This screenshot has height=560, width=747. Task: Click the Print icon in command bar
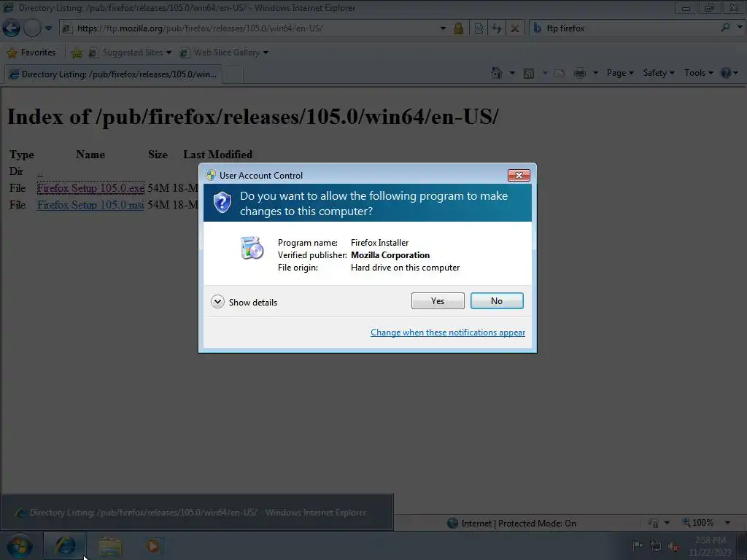[580, 73]
